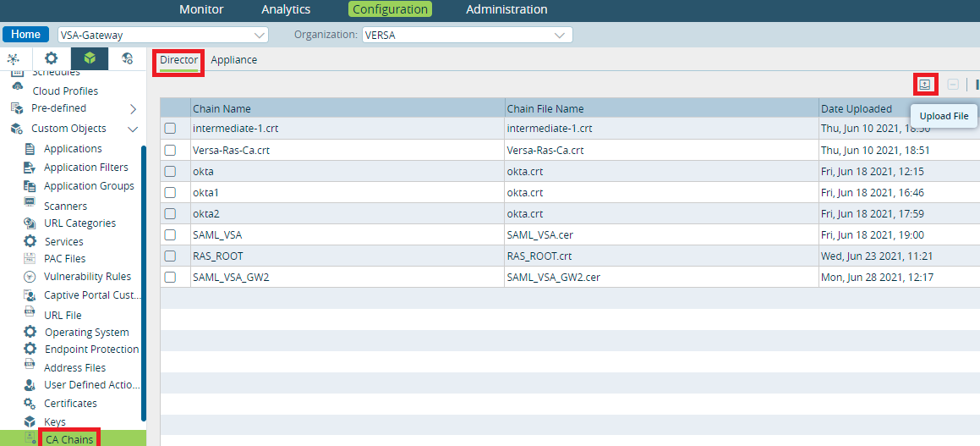Select the okta1 row checkbox
Image resolution: width=980 pixels, height=446 pixels.
[x=170, y=193]
